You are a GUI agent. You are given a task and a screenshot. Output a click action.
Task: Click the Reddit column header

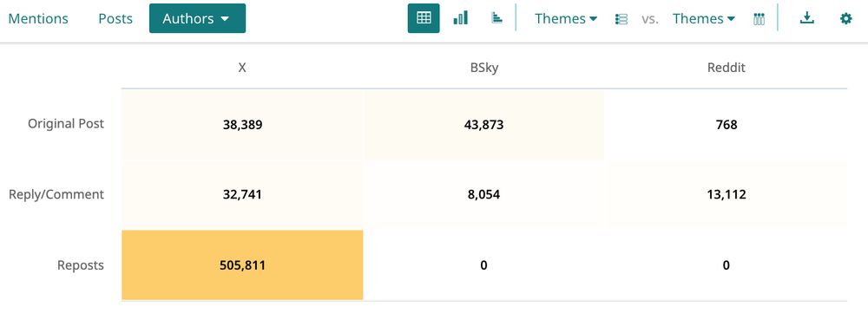(x=727, y=68)
